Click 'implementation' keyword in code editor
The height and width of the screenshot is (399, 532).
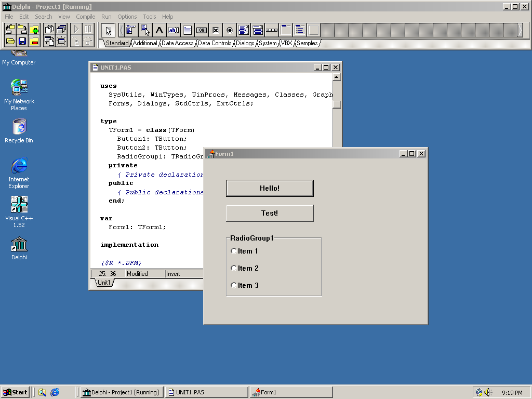pyautogui.click(x=129, y=245)
